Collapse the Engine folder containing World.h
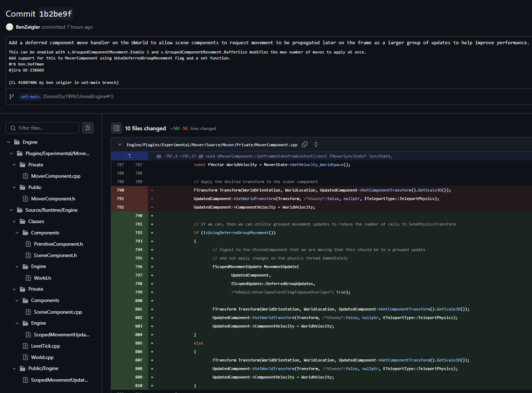Image resolution: width=532 pixels, height=393 pixels. coord(17,266)
